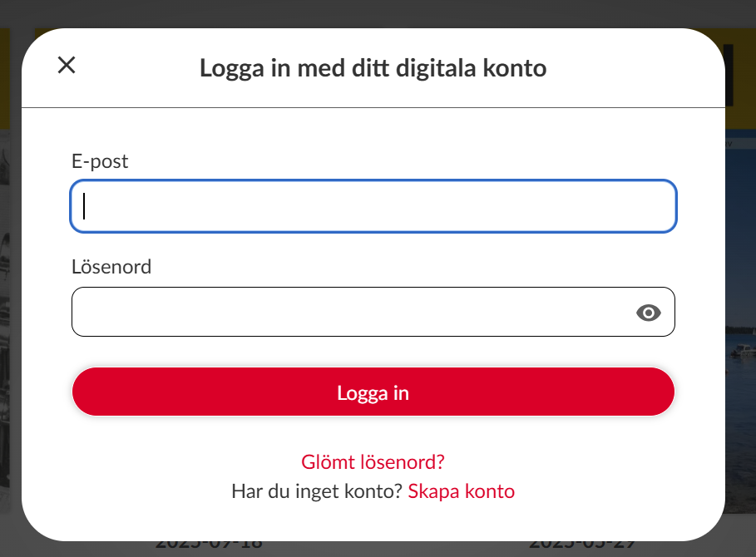756x557 pixels.
Task: Click the E-post field label
Action: (100, 161)
